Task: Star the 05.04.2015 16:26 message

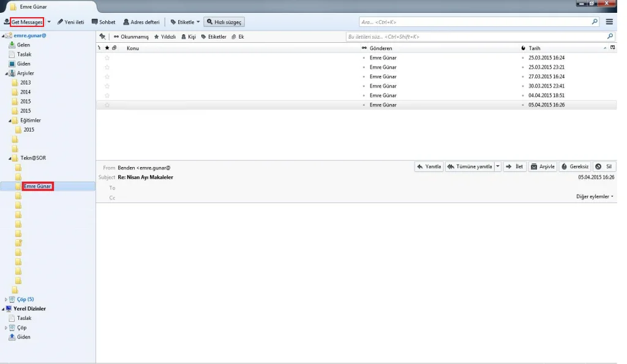Action: pos(107,105)
